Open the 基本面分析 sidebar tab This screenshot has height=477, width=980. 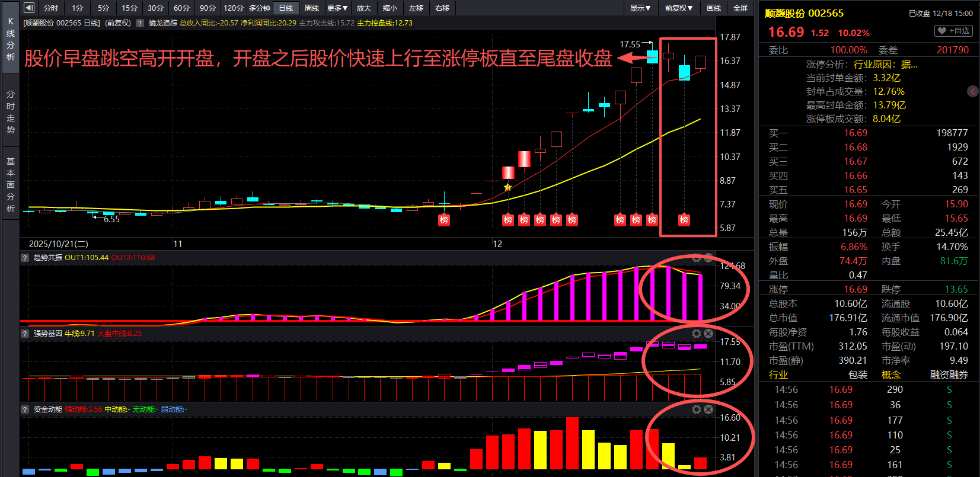pos(11,184)
